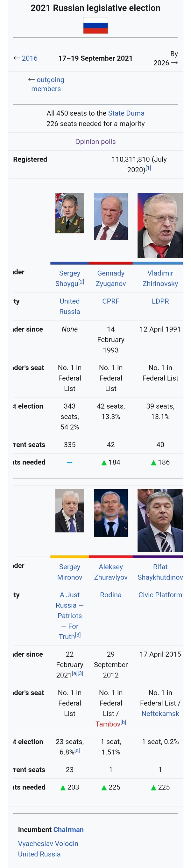Click Sergey Shoygu's portrait photo
The height and width of the screenshot is (868, 191).
(70, 213)
